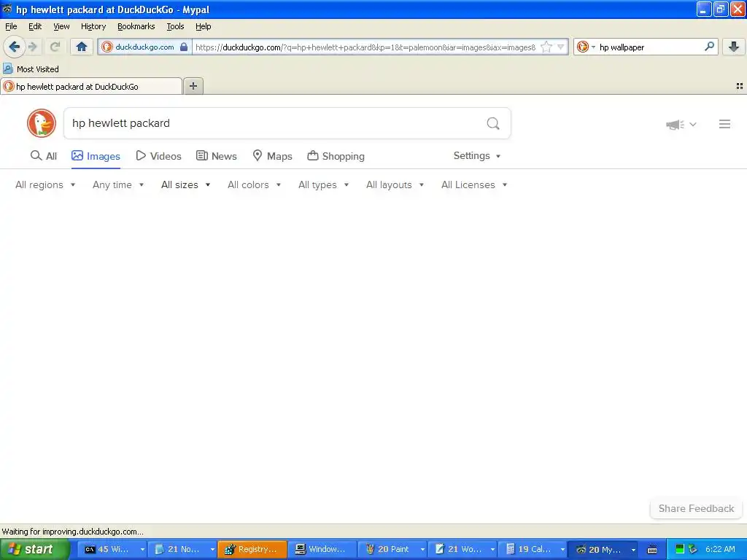Viewport: 747px width, 560px height.
Task: Open a new tab with the plus button
Action: click(x=193, y=86)
